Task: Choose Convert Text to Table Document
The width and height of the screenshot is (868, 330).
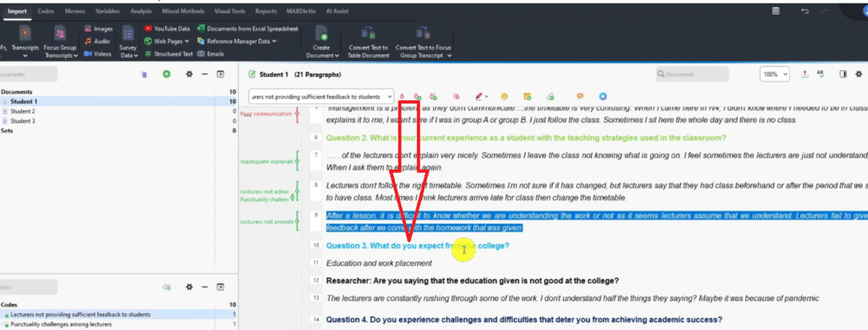Action: point(368,42)
